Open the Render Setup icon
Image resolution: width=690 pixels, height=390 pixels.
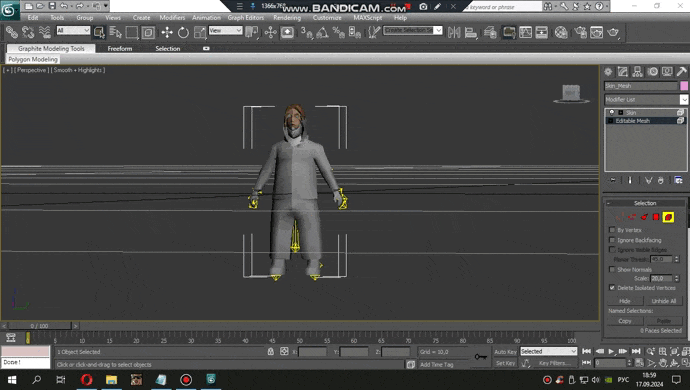tap(580, 32)
